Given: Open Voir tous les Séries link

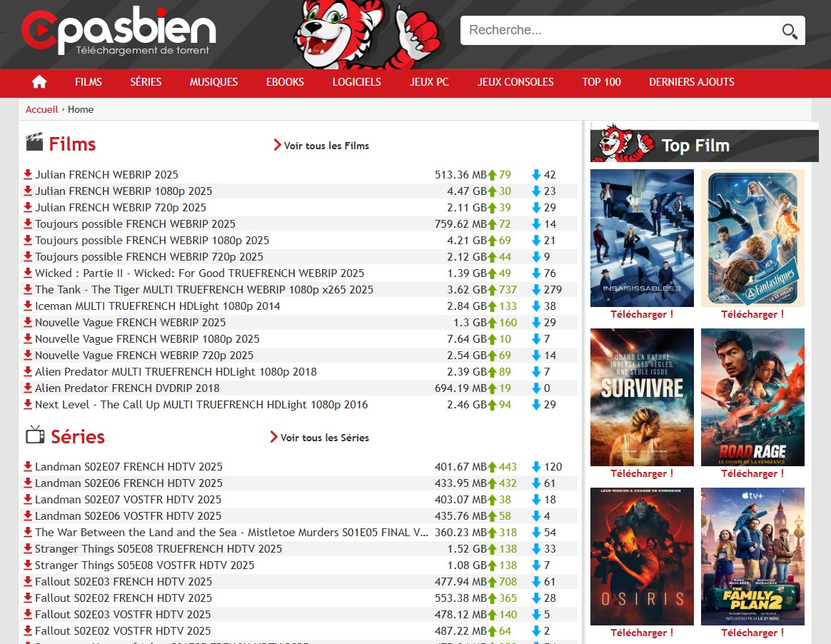Looking at the screenshot, I should (x=320, y=438).
